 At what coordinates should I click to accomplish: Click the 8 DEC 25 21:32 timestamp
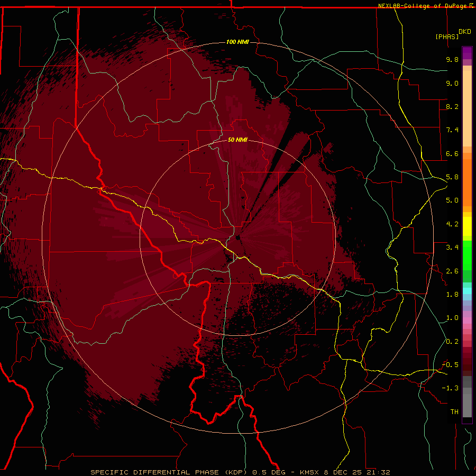pos(358,472)
